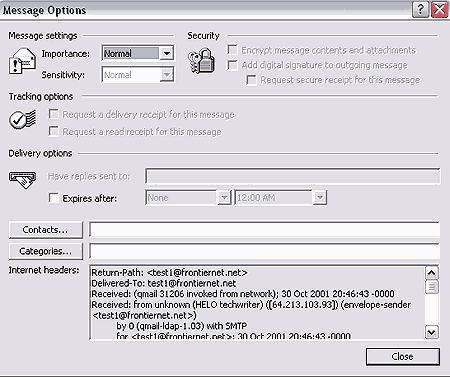450x377 pixels.
Task: Click the qmail-ldap-1.03 with SMTP line
Action: pos(182,326)
